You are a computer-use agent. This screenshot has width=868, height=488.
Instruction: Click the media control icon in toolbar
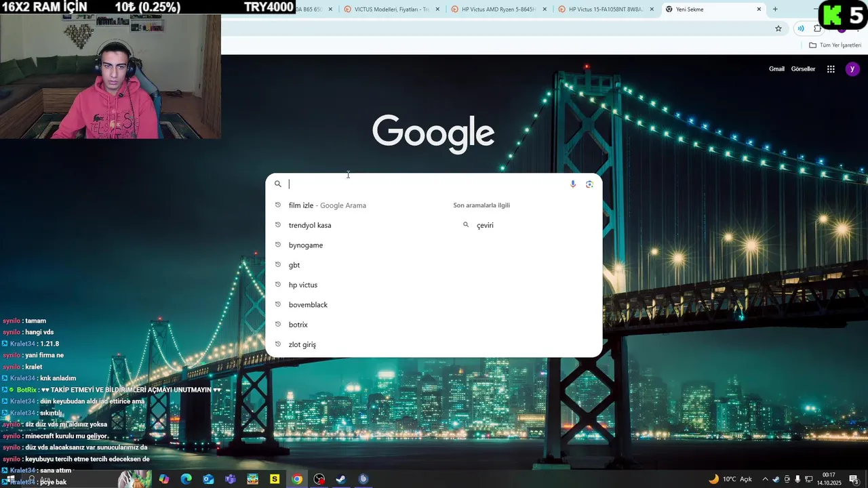tap(801, 28)
